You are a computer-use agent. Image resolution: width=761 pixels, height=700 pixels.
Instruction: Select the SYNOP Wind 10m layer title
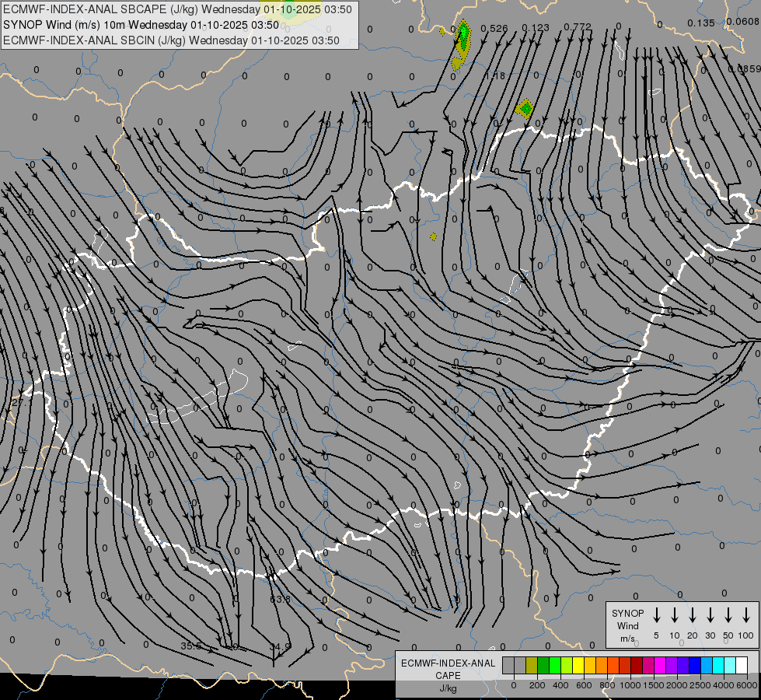141,25
